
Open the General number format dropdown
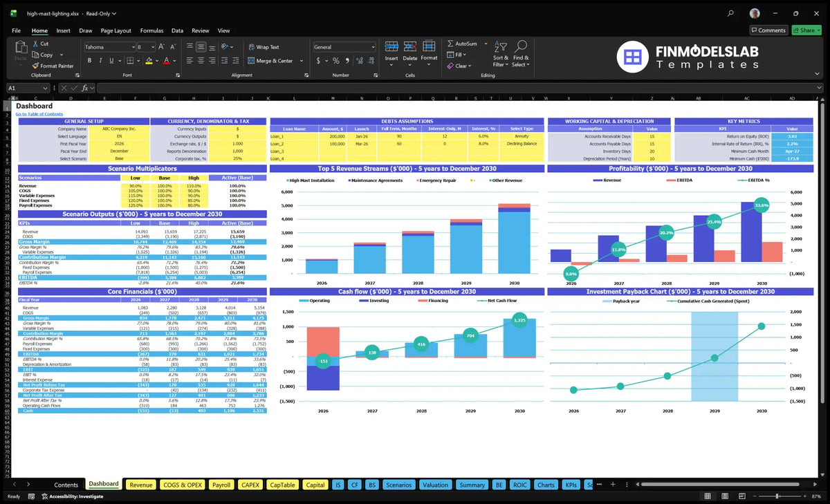click(372, 47)
